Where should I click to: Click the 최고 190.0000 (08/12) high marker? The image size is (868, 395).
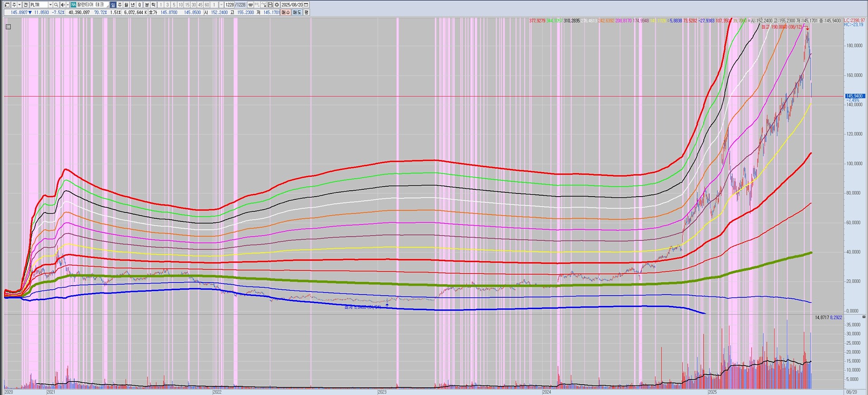click(x=781, y=27)
